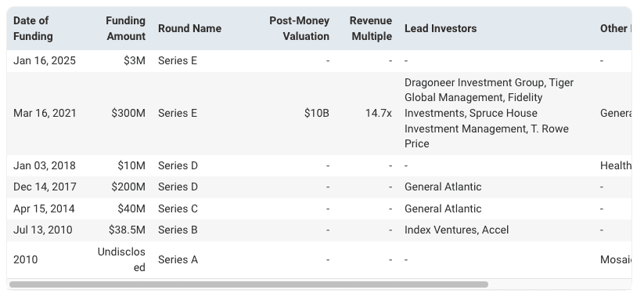644x297 pixels.
Task: Click the horizontal scrollbar thumb below the table
Action: 249,284
